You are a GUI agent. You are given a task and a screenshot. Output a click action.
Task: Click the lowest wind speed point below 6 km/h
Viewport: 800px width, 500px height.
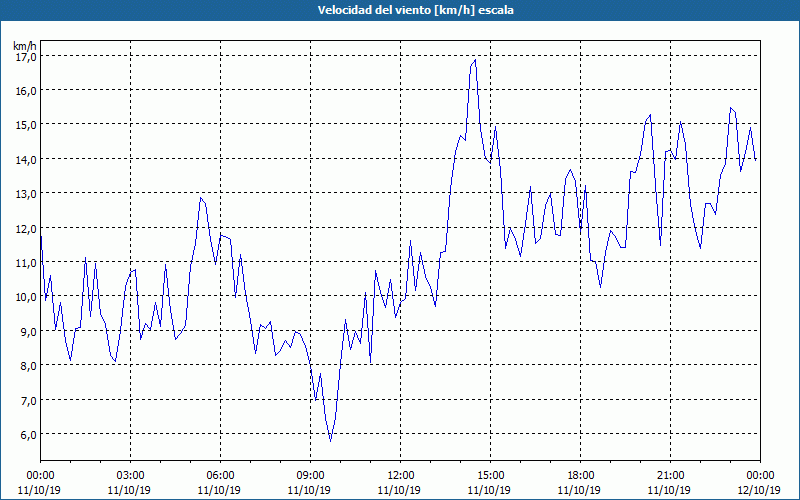[331, 440]
